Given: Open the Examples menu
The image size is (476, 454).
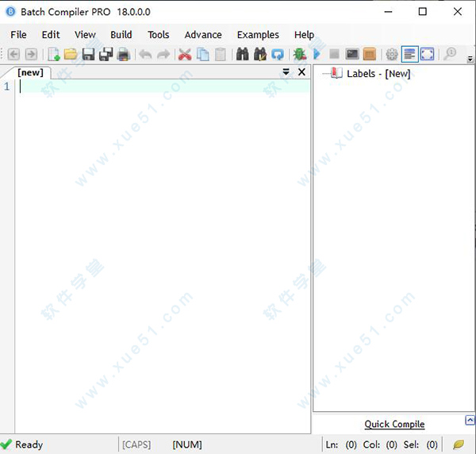Looking at the screenshot, I should [258, 35].
